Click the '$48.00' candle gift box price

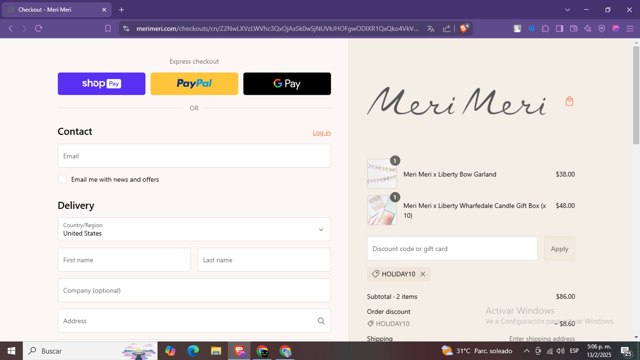(565, 206)
